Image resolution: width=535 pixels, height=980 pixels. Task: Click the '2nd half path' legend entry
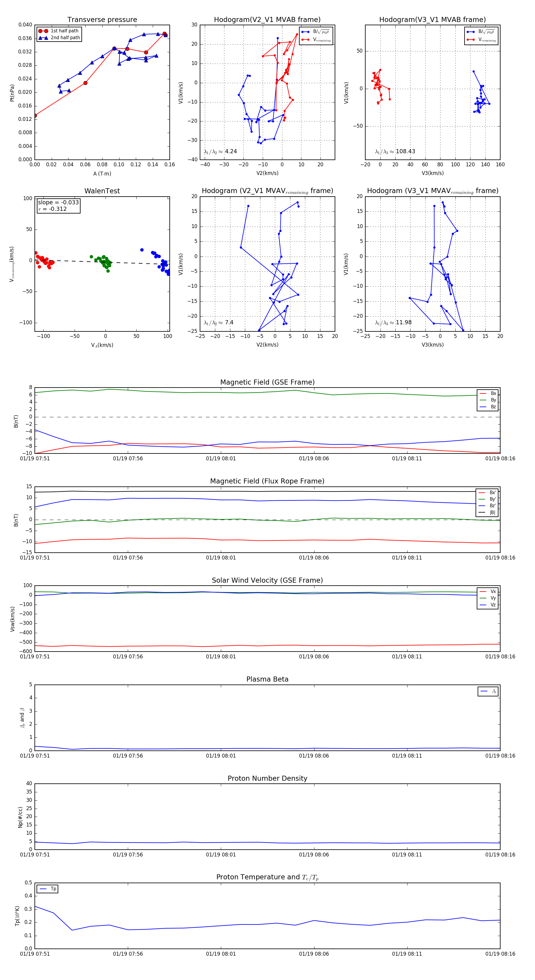[59, 38]
